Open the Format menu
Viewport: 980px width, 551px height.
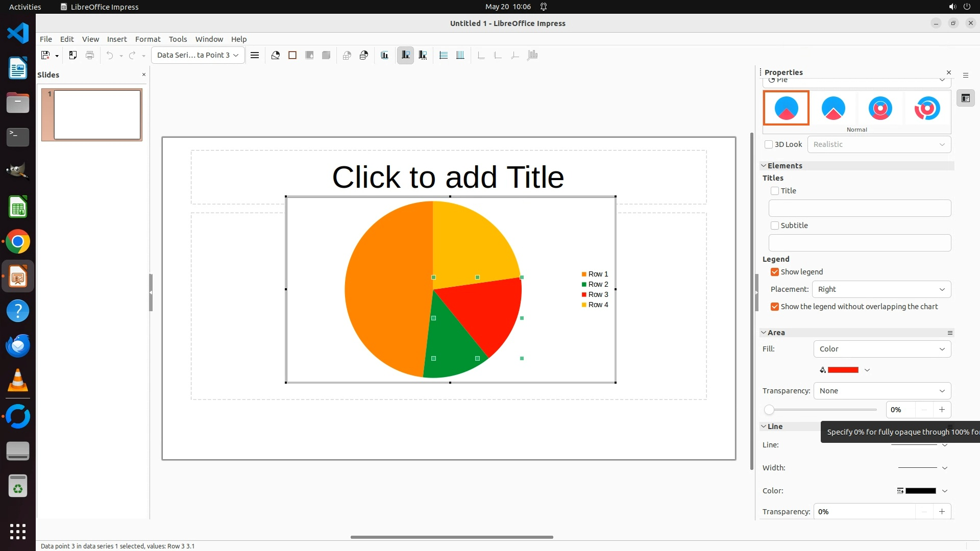pos(148,39)
